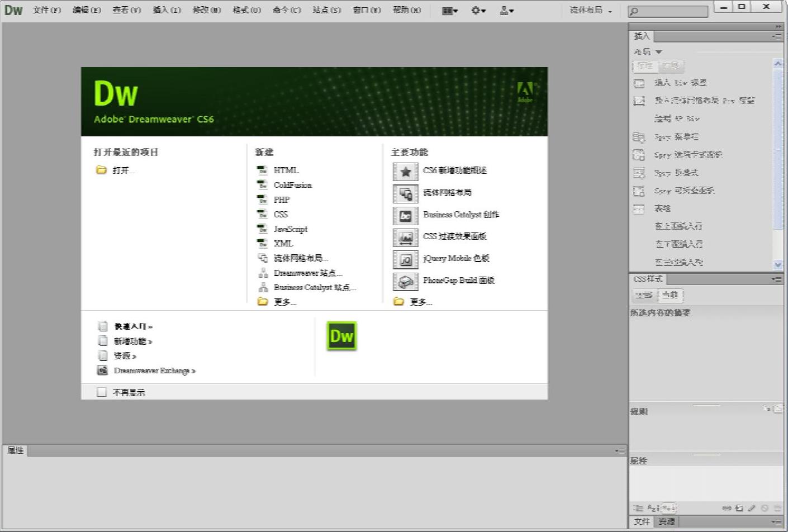The image size is (788, 532).
Task: Open the 资源 » link
Action: click(x=125, y=355)
